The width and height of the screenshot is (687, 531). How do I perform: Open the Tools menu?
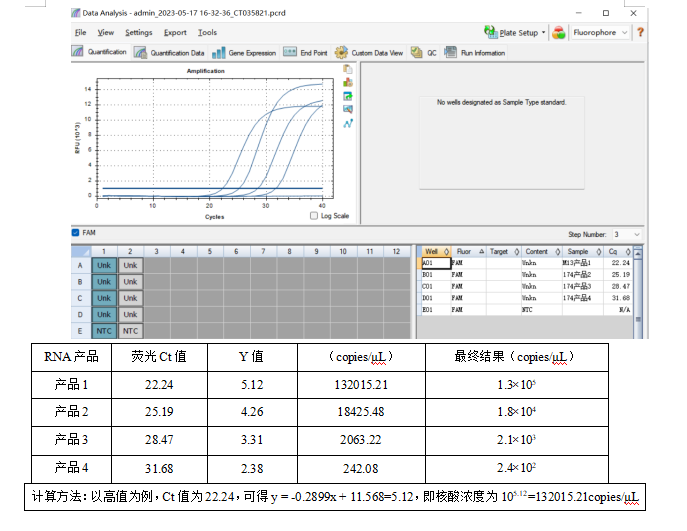[207, 33]
